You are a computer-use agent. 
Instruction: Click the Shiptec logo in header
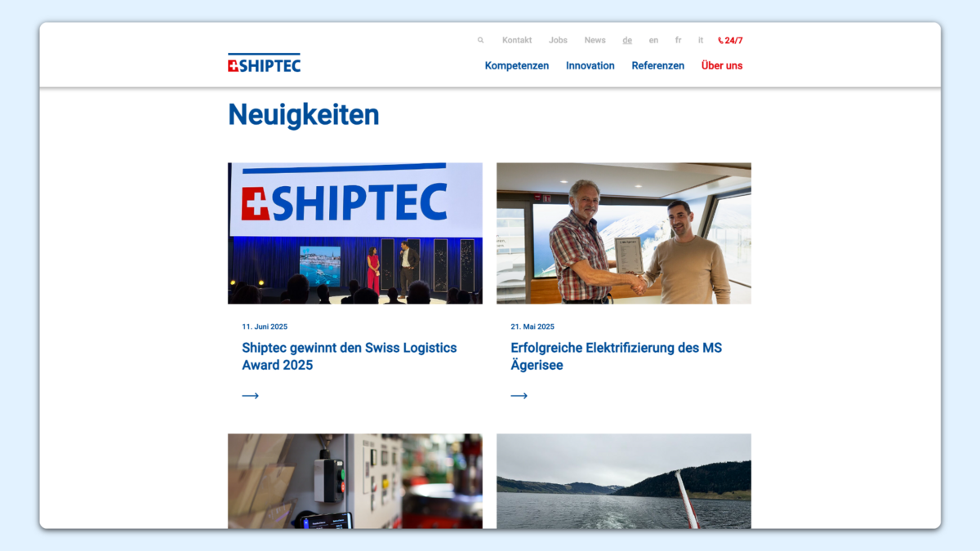264,64
